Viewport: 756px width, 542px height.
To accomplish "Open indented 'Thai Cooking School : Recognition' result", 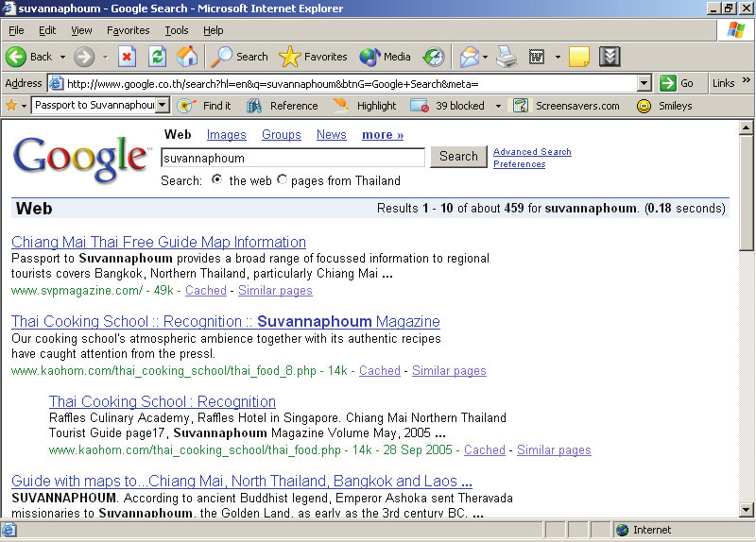I will [x=163, y=401].
